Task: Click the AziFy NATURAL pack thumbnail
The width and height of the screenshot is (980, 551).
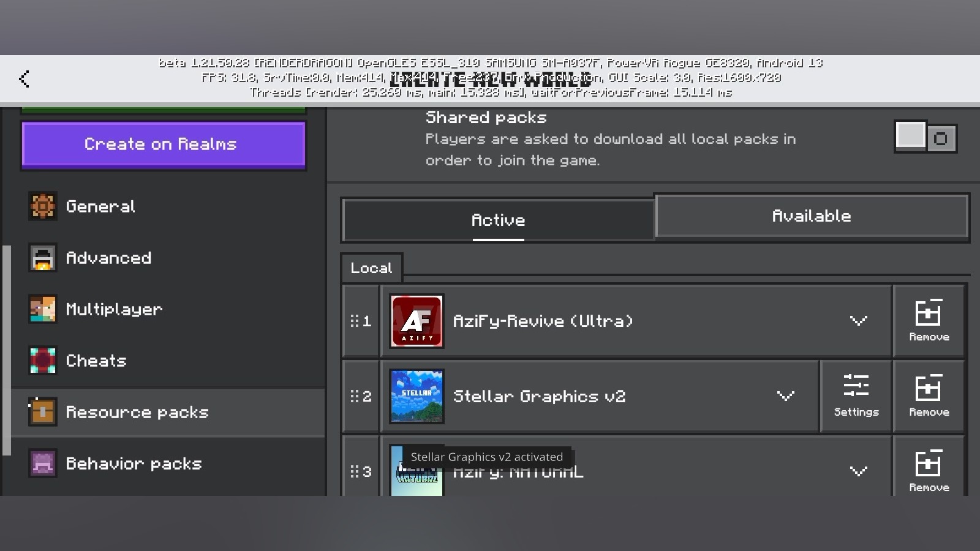Action: pyautogui.click(x=417, y=470)
